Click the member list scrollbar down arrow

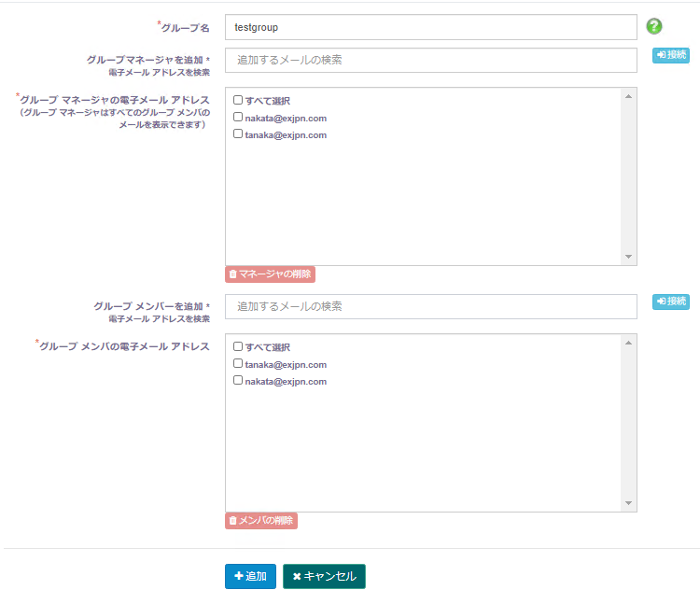click(628, 503)
